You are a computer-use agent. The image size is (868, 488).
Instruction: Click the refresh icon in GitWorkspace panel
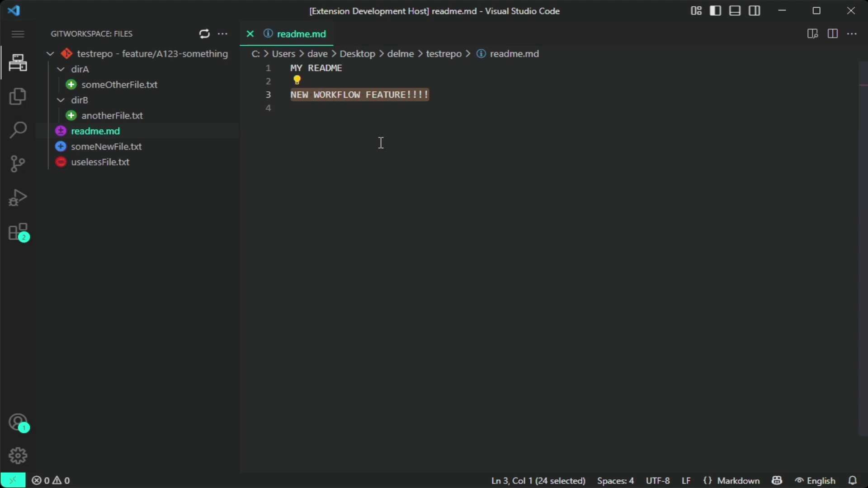coord(204,34)
